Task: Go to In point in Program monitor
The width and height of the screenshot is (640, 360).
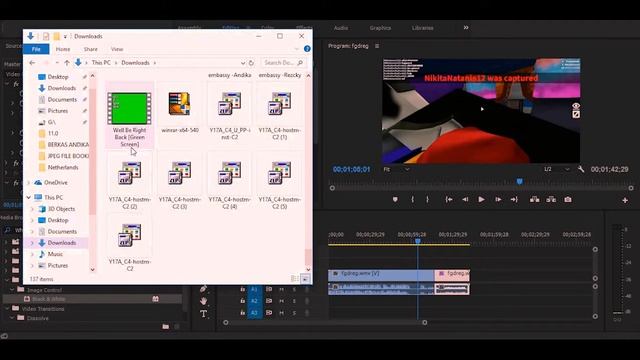Action: [449, 200]
